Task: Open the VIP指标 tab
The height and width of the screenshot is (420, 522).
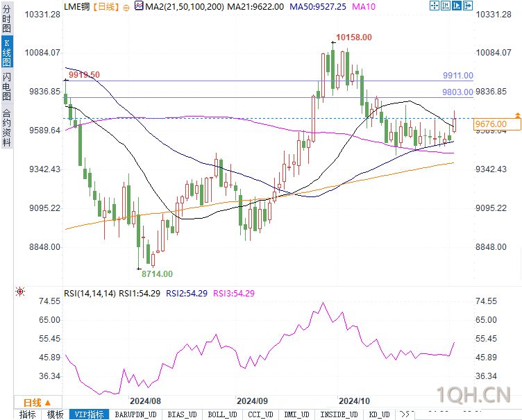Action: (x=90, y=414)
